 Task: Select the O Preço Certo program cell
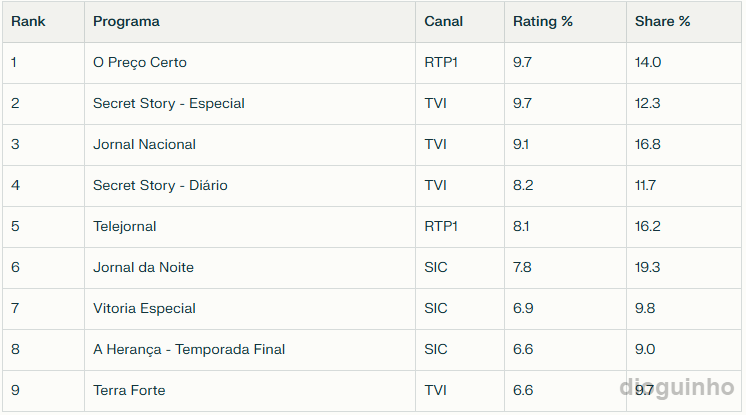(140, 63)
